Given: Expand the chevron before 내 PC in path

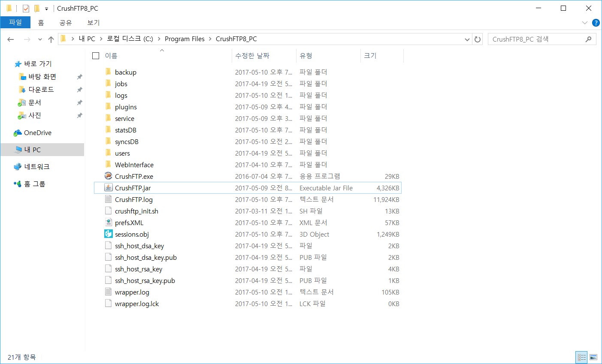Looking at the screenshot, I should pyautogui.click(x=73, y=39).
